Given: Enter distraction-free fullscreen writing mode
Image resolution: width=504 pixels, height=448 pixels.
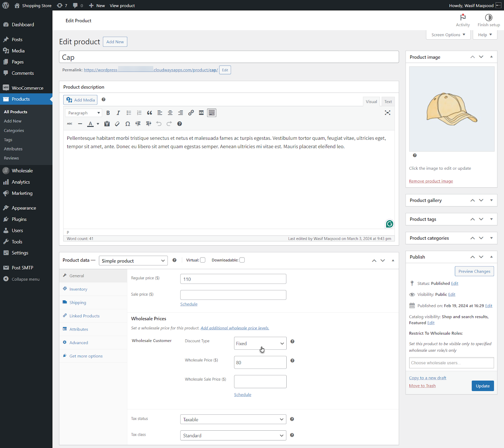Looking at the screenshot, I should pyautogui.click(x=387, y=113).
